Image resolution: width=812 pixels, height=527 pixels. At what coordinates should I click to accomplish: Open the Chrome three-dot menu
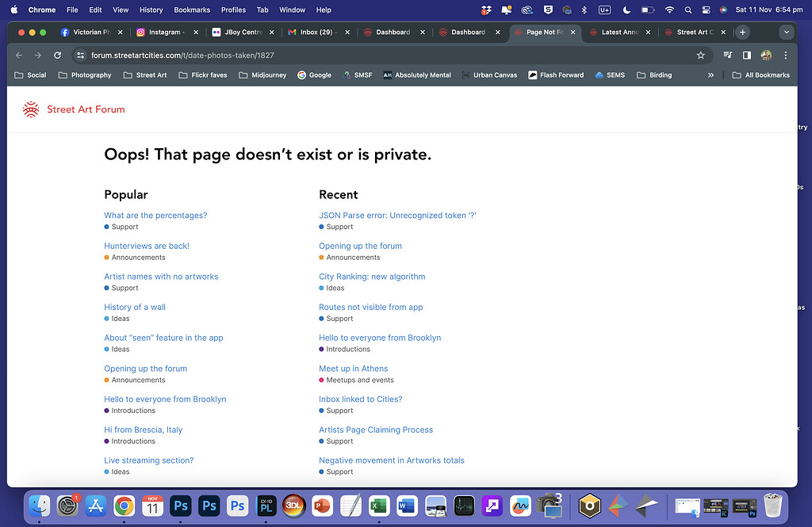[x=785, y=55]
